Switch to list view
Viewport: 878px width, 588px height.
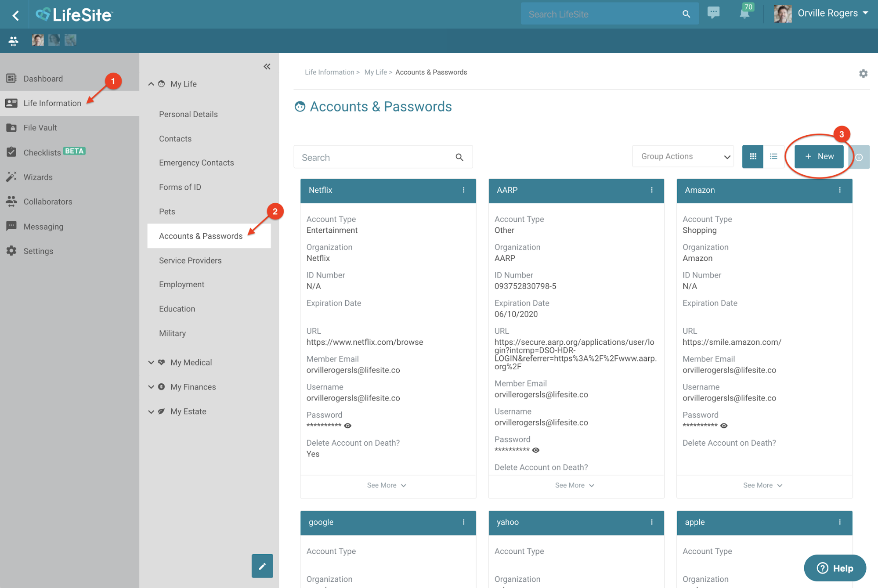pos(773,156)
